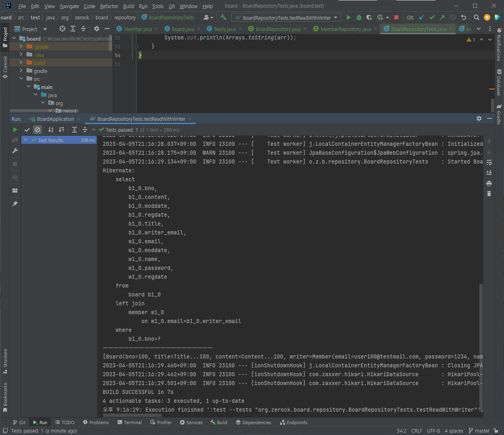Click the orange IDE update icon
Screen dimensions: 504x435
point(487,17)
